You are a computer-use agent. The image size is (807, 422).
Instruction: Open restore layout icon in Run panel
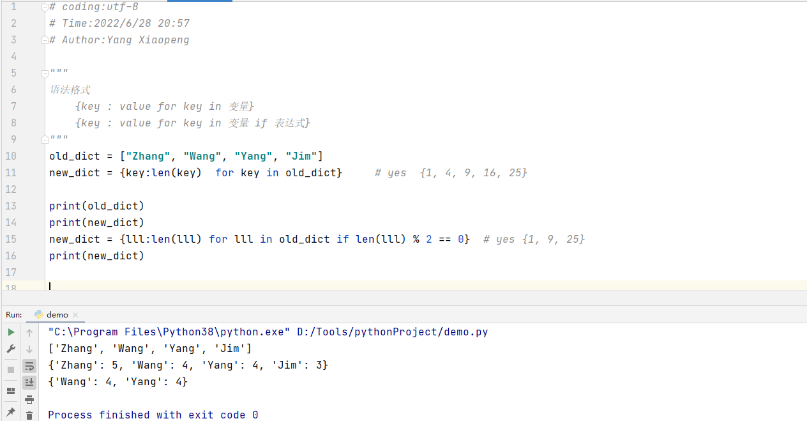pyautogui.click(x=11, y=391)
